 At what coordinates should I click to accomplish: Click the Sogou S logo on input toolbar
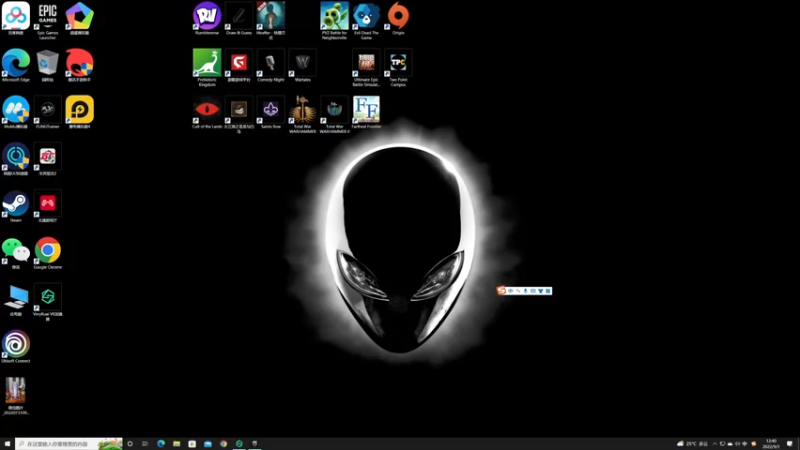(x=502, y=290)
